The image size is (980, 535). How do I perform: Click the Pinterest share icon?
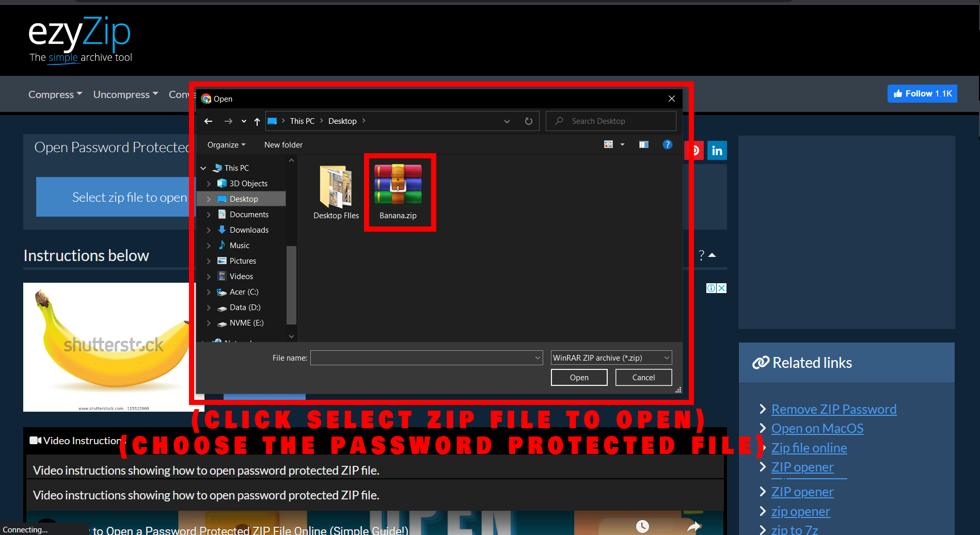694,150
